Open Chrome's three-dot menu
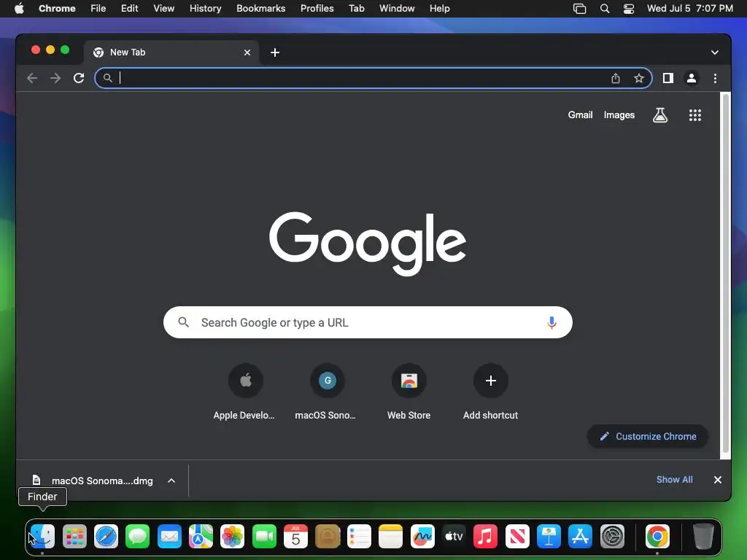The image size is (747, 560). point(715,78)
